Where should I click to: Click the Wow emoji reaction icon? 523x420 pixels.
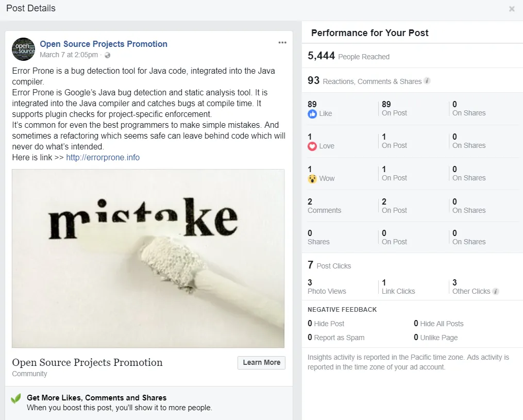coord(312,179)
